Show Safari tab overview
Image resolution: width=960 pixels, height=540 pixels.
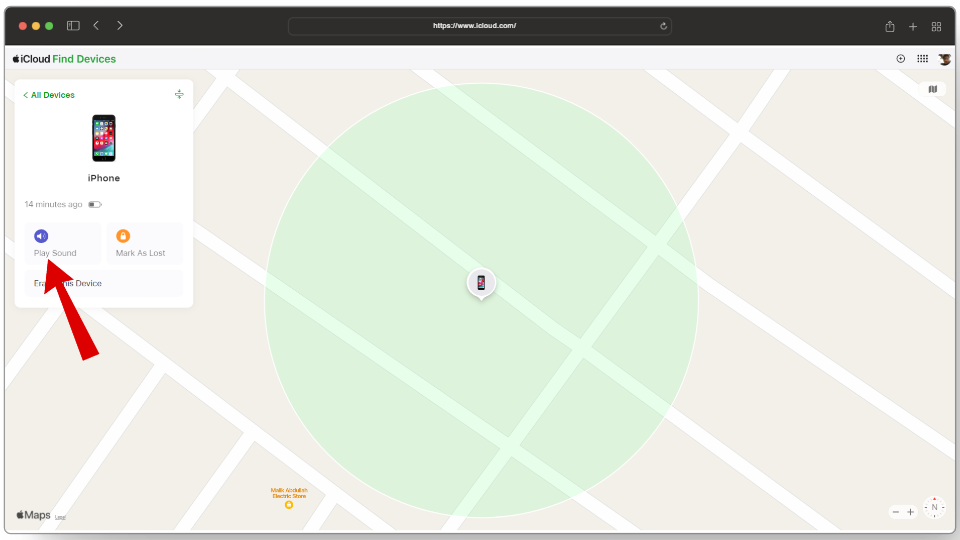[936, 26]
